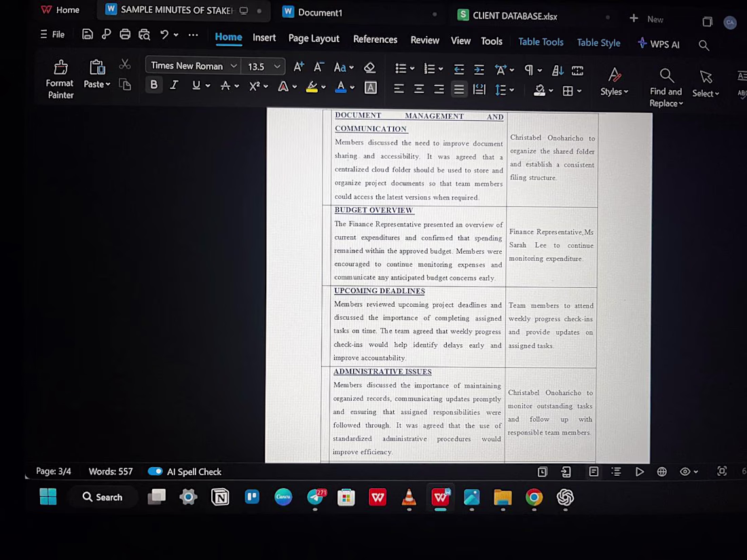This screenshot has height=560, width=747.
Task: Open the File menu
Action: tap(53, 35)
